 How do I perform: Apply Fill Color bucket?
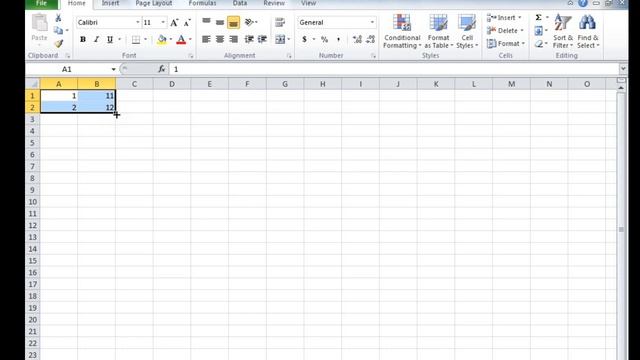point(162,40)
